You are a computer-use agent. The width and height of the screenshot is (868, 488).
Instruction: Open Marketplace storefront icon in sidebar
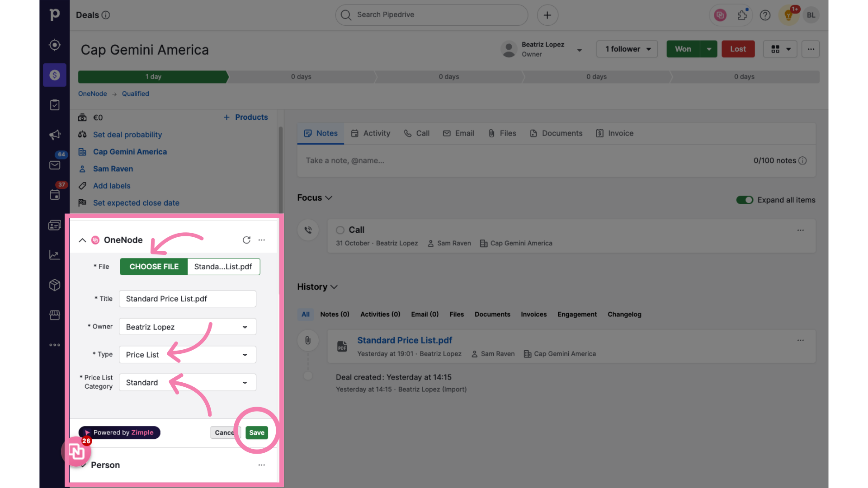point(55,315)
